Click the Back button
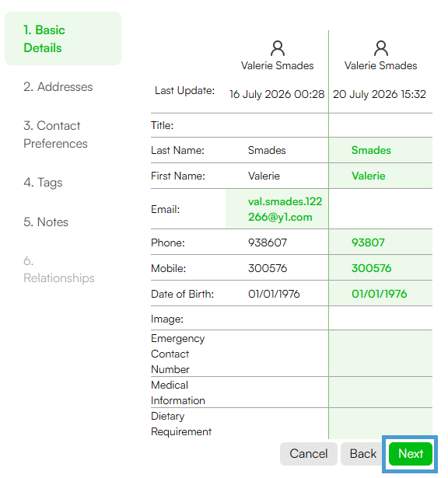 (x=363, y=454)
